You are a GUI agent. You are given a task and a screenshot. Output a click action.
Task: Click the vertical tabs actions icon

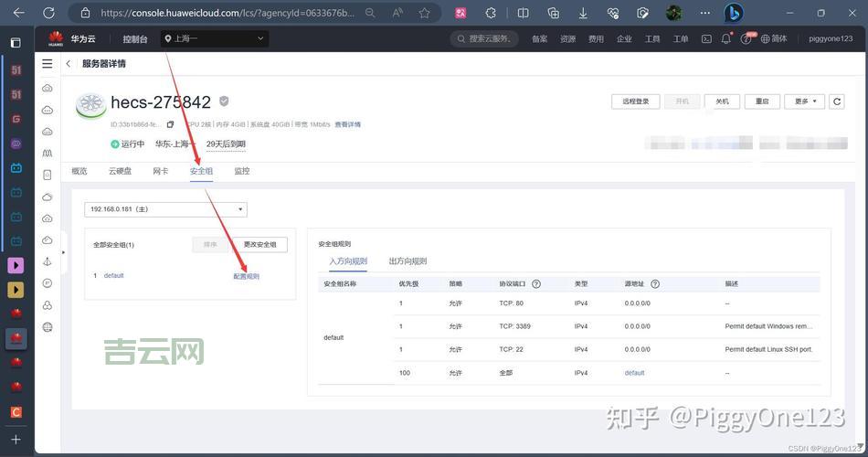(x=16, y=43)
